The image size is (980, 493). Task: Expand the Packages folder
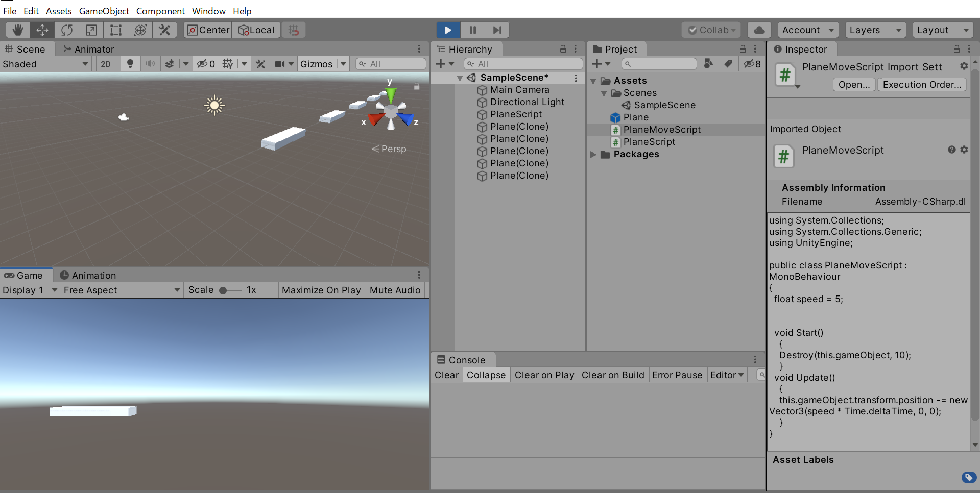click(593, 155)
